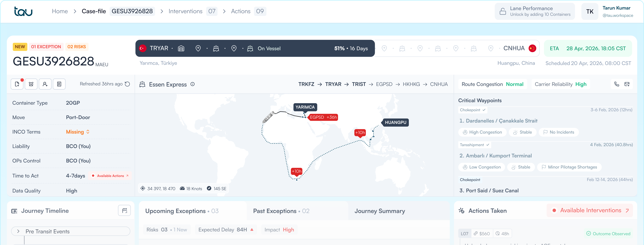The width and height of the screenshot is (644, 245).
Task: Click the EGPSD +36h map marker
Action: 323,117
